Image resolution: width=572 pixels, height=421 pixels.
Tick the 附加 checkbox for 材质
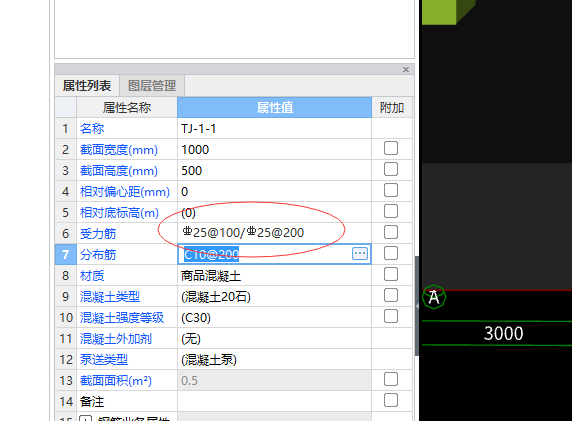tap(391, 274)
